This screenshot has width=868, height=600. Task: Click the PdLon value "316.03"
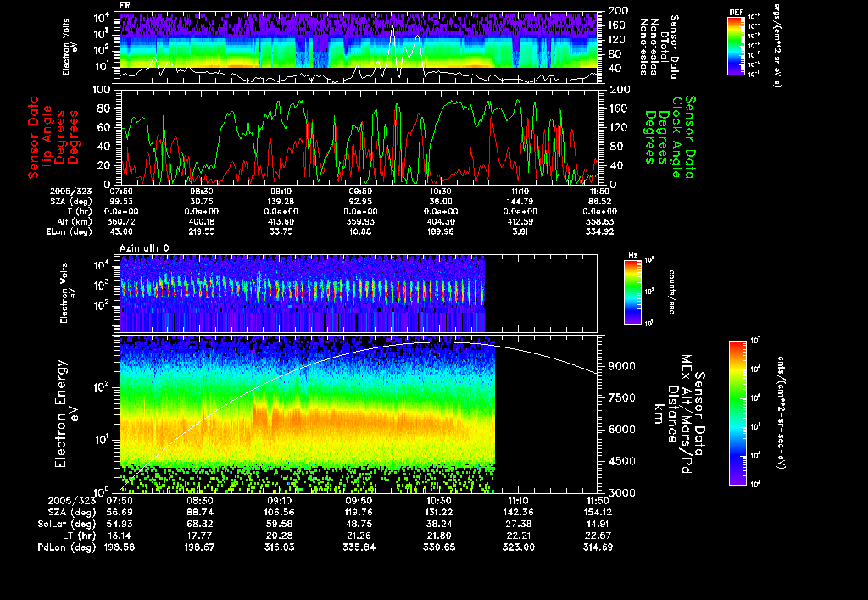tap(280, 547)
